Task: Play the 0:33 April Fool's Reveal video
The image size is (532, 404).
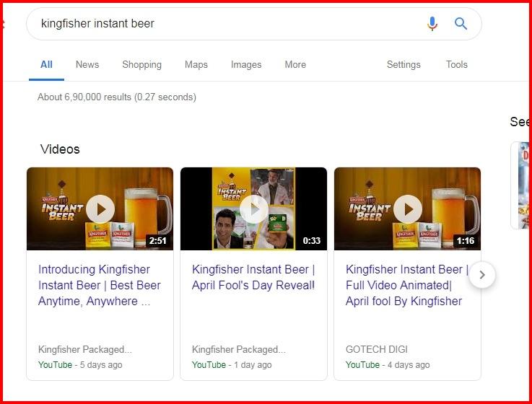Action: coord(254,209)
